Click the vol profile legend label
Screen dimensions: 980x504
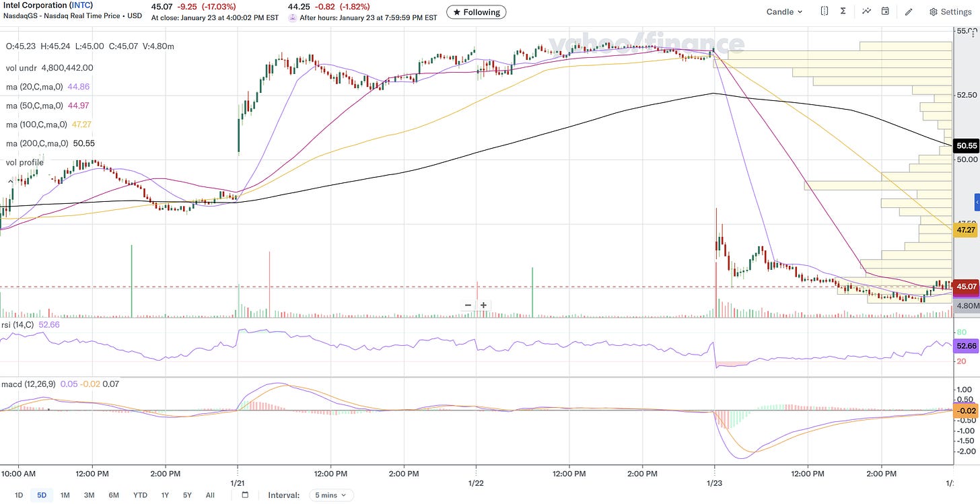pyautogui.click(x=25, y=162)
